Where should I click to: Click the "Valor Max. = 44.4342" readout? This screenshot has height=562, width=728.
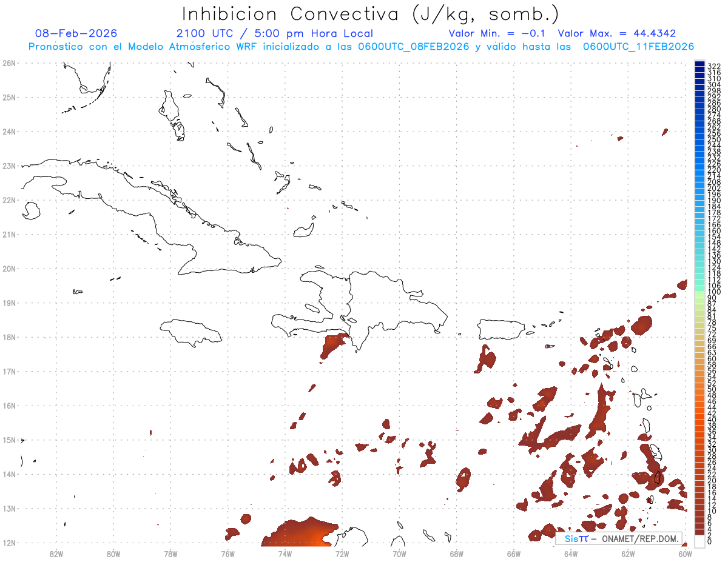pyautogui.click(x=617, y=33)
